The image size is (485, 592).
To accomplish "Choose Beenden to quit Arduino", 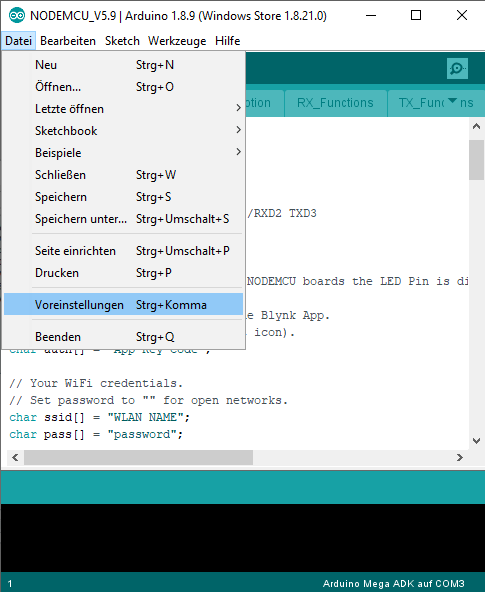I will [x=123, y=336].
